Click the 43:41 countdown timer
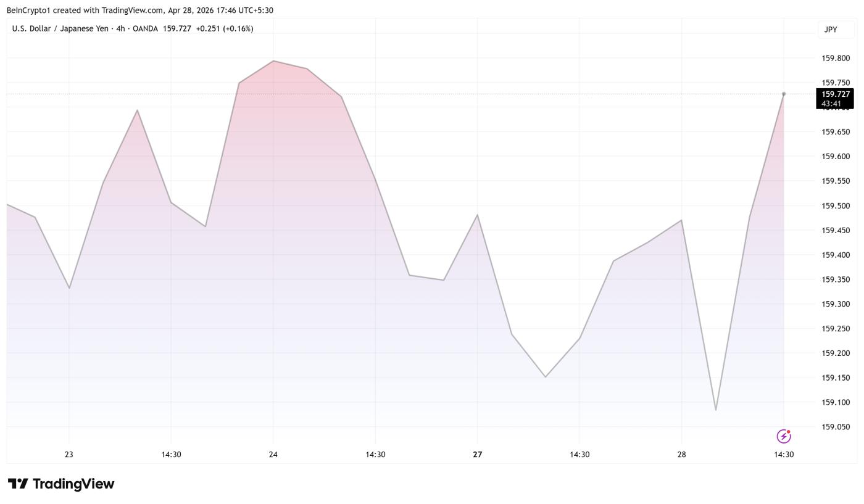 click(831, 104)
